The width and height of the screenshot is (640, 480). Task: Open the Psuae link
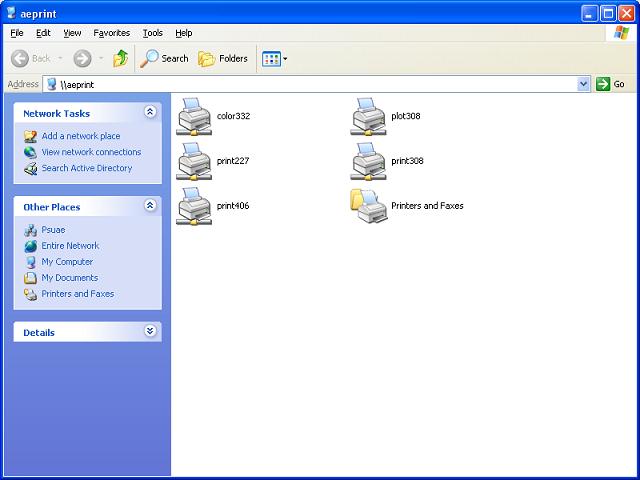[53, 230]
